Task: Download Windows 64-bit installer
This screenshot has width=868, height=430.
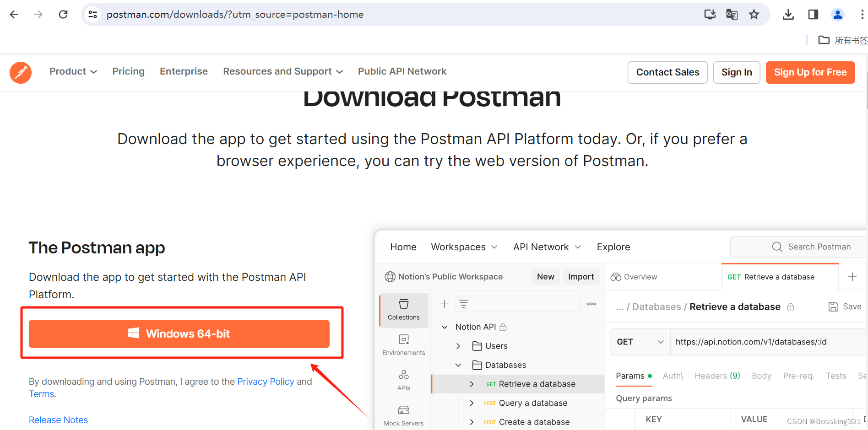Action: [x=179, y=334]
